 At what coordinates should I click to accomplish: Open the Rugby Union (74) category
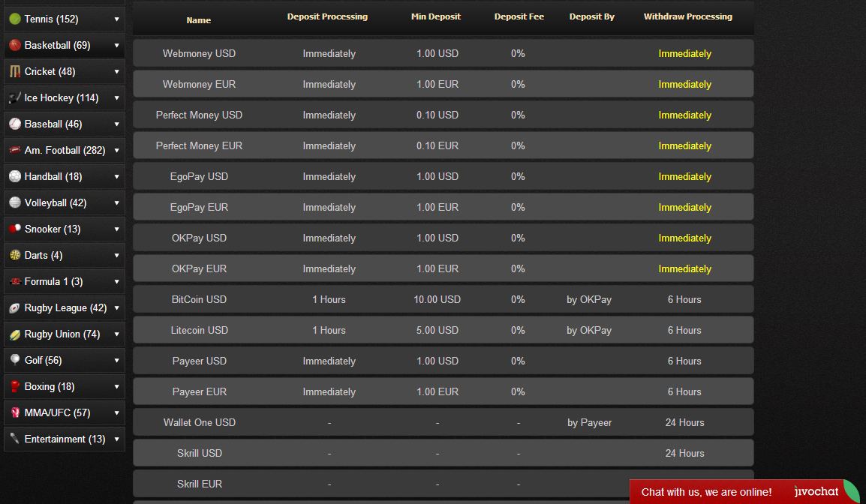[x=64, y=334]
